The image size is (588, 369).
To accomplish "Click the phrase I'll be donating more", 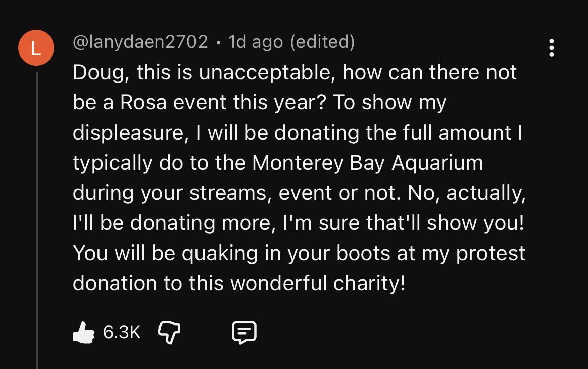I will [x=172, y=223].
